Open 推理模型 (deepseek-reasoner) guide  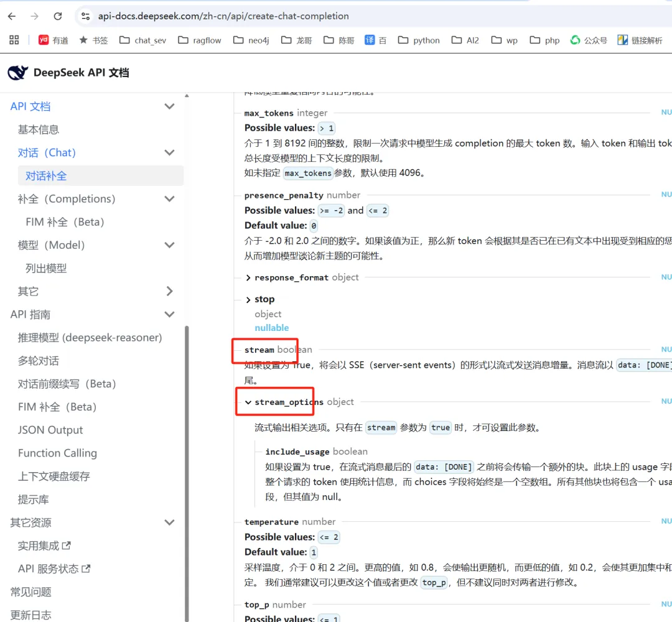[90, 338]
